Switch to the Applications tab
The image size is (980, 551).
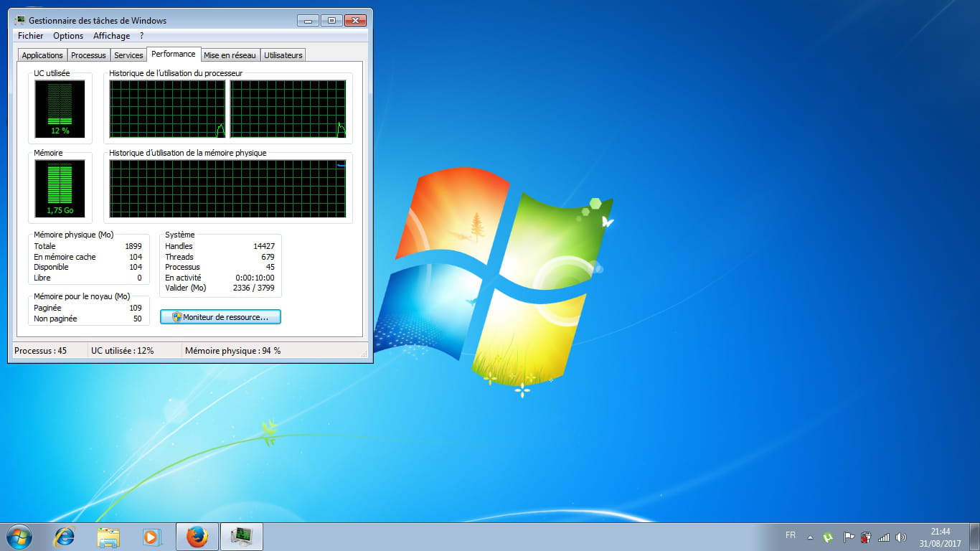[42, 55]
